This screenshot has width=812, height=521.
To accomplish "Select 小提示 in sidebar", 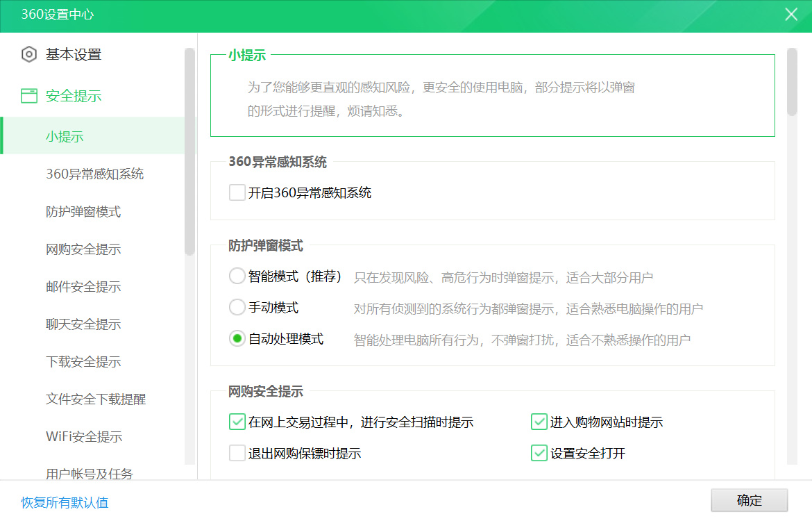I will point(93,136).
